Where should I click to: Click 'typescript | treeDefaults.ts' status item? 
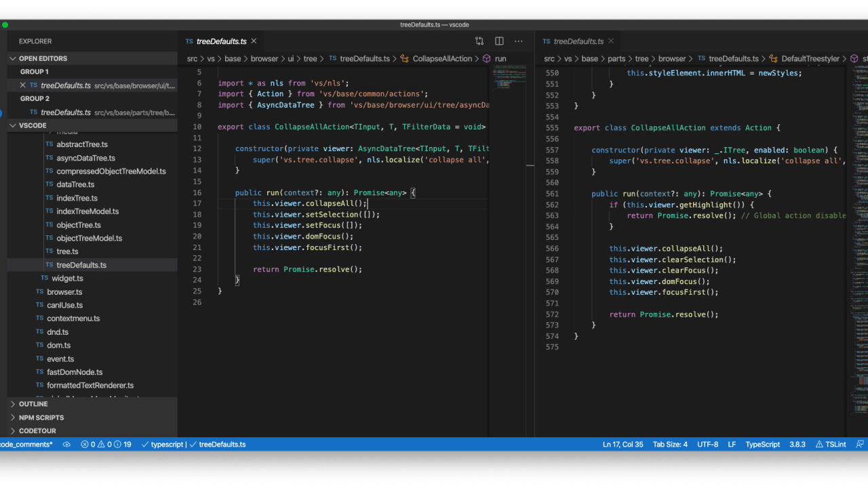pos(194,445)
